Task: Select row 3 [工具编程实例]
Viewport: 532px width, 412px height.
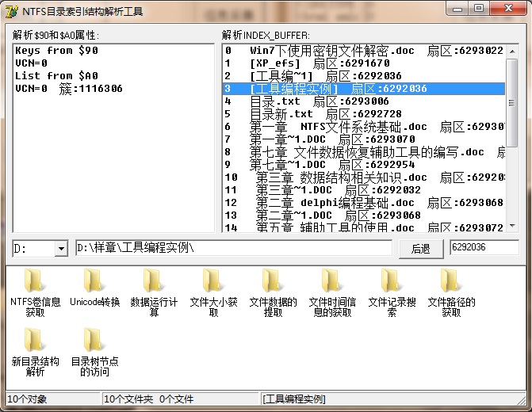Action: click(364, 89)
